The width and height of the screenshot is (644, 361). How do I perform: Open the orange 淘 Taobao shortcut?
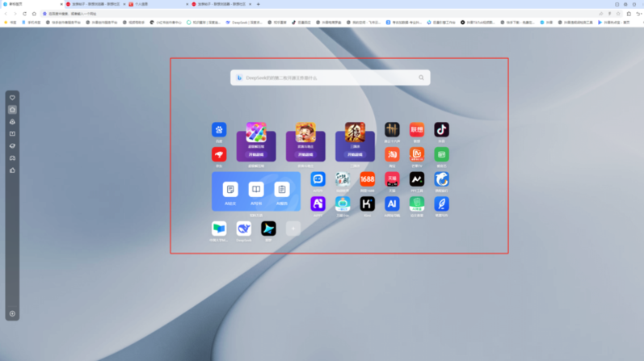click(392, 154)
